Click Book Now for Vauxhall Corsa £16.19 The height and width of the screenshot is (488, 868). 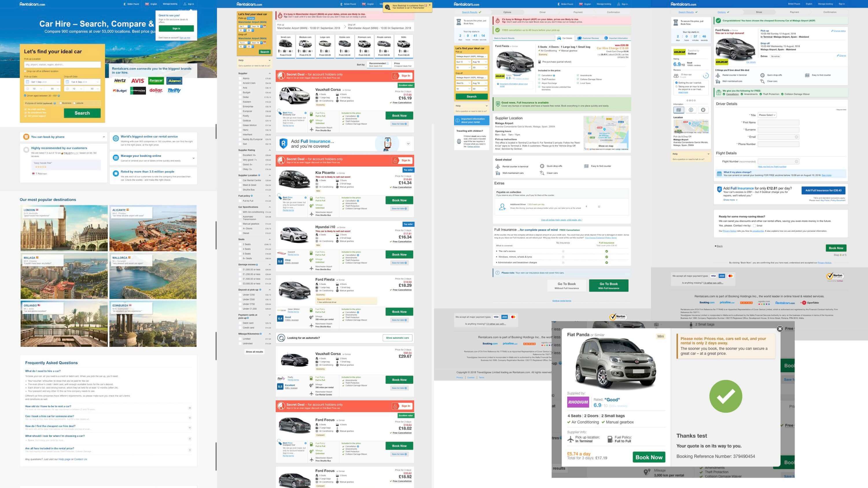click(399, 115)
